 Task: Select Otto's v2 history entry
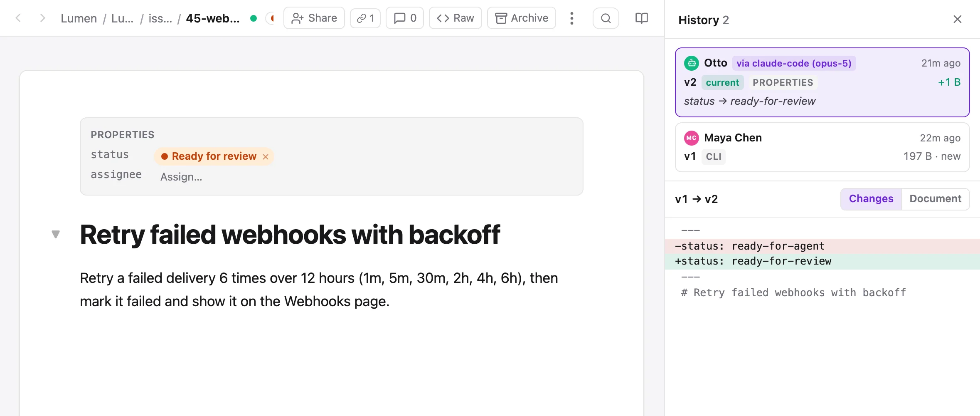pos(822,82)
